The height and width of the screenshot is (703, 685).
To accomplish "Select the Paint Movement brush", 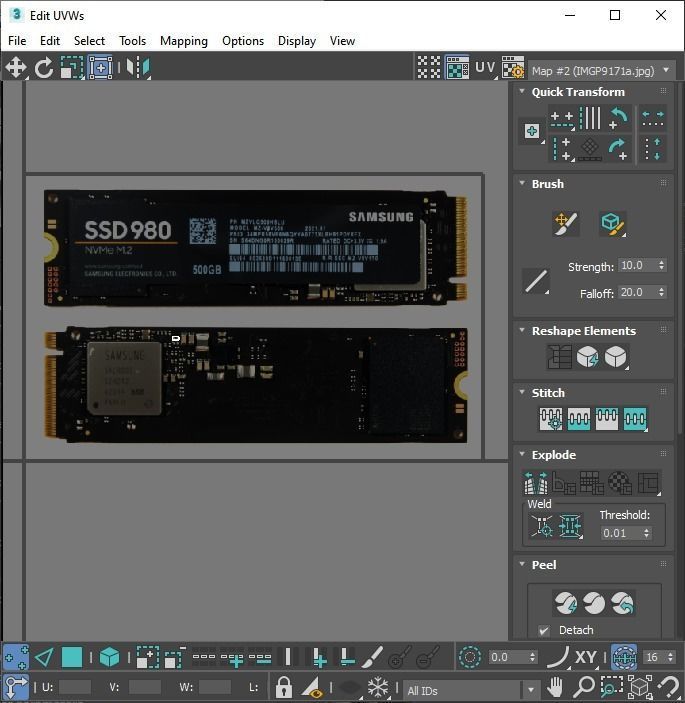I will coord(566,223).
